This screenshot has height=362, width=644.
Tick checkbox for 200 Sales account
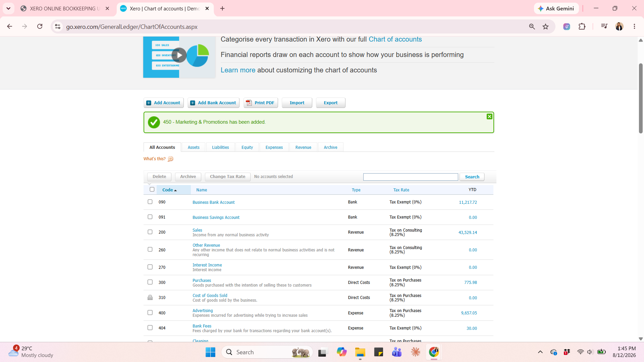[150, 232]
